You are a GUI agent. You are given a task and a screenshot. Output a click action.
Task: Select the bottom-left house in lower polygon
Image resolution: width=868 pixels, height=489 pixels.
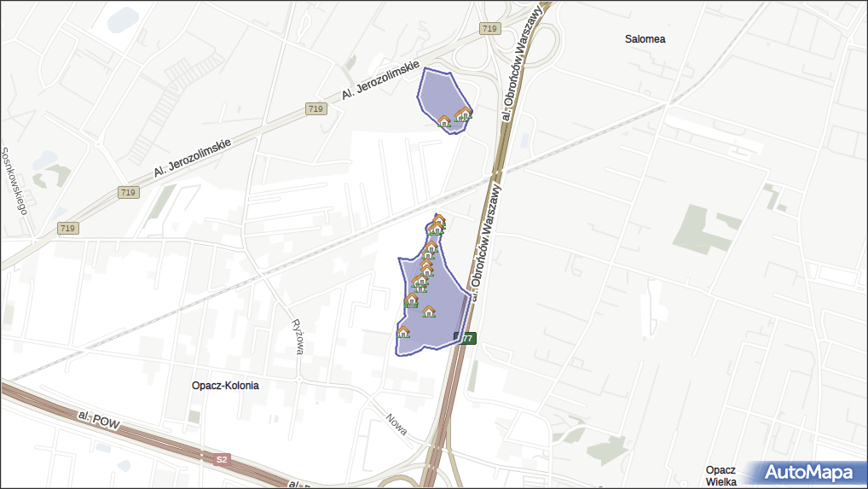(x=403, y=332)
